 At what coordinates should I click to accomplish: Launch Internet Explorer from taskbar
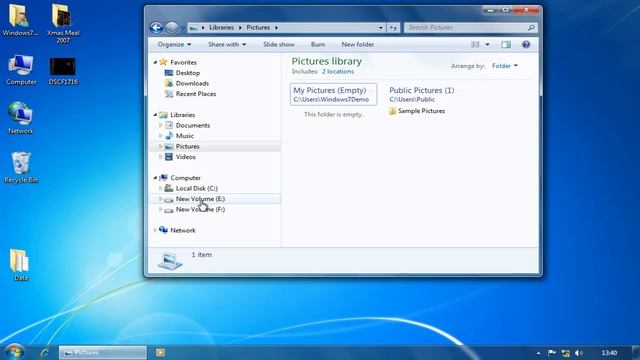[44, 352]
